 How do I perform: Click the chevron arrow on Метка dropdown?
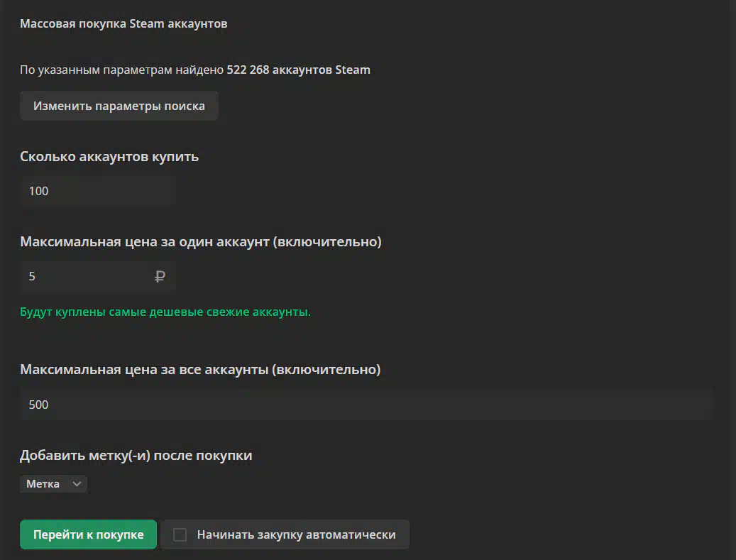pos(77,484)
